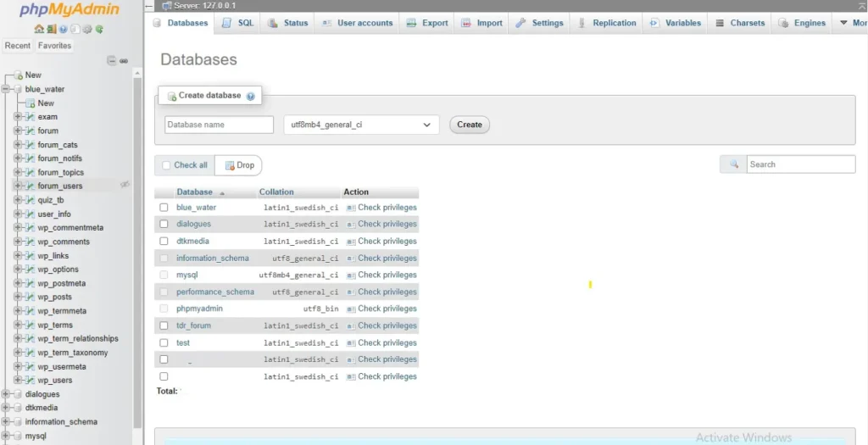Screen dimensions: 868x445
Task: Focus the Search databases input field
Action: coord(801,164)
